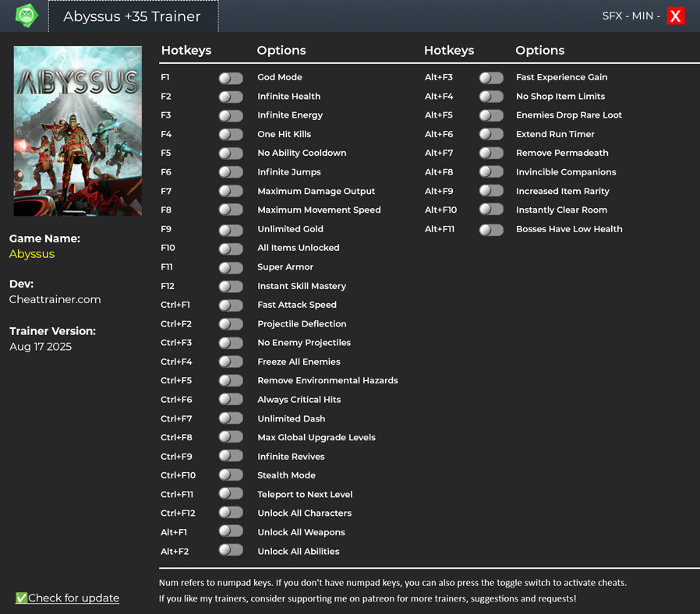Image resolution: width=700 pixels, height=614 pixels.
Task: Enable Increased Item Rarity toggle
Action: tap(491, 192)
